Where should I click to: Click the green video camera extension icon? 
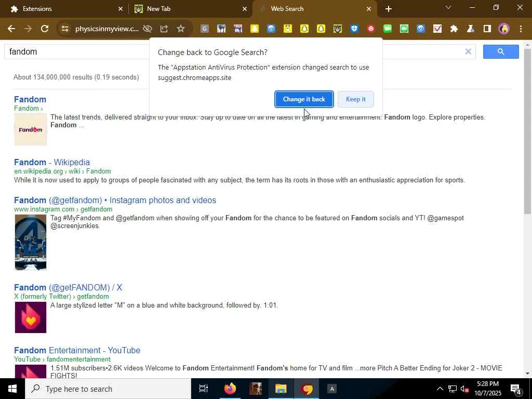tap(388, 29)
